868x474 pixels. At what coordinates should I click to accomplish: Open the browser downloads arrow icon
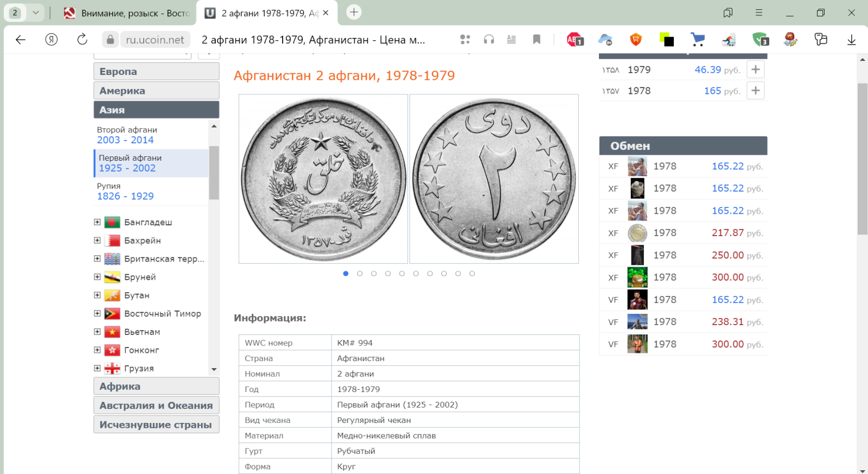coord(851,39)
